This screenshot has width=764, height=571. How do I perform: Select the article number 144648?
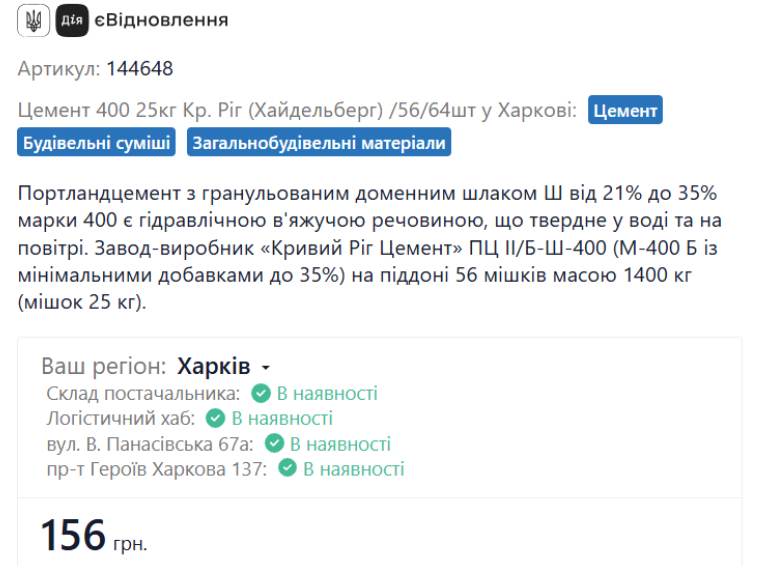[x=140, y=69]
